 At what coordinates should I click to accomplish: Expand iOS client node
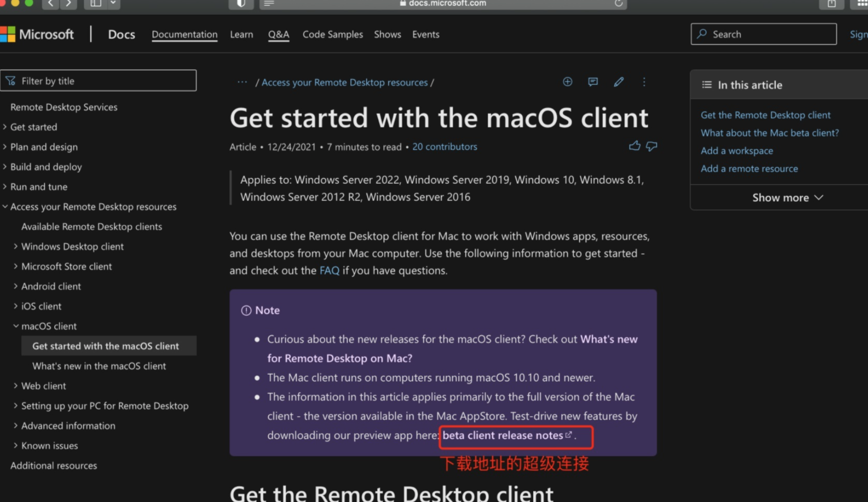tap(16, 306)
